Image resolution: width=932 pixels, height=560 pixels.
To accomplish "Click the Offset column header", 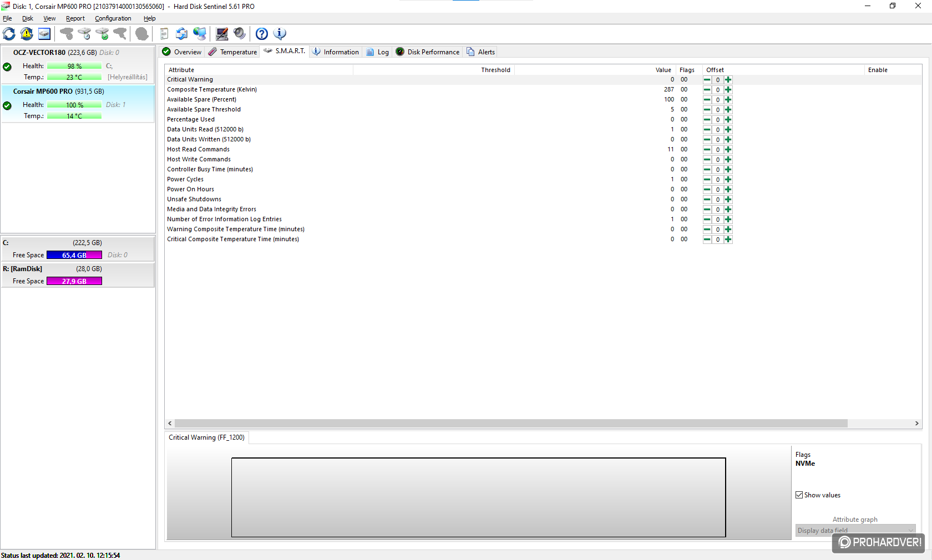I will [783, 70].
